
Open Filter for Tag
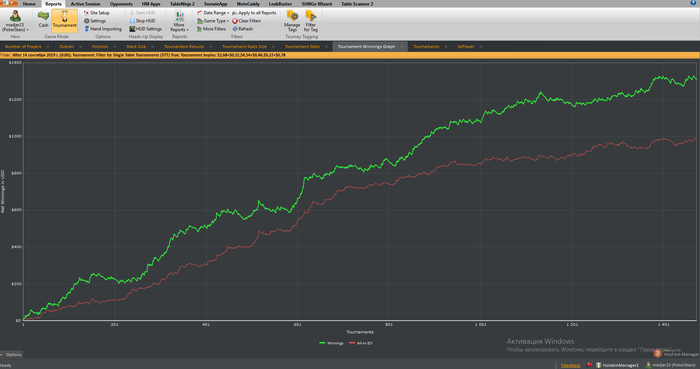tap(311, 21)
